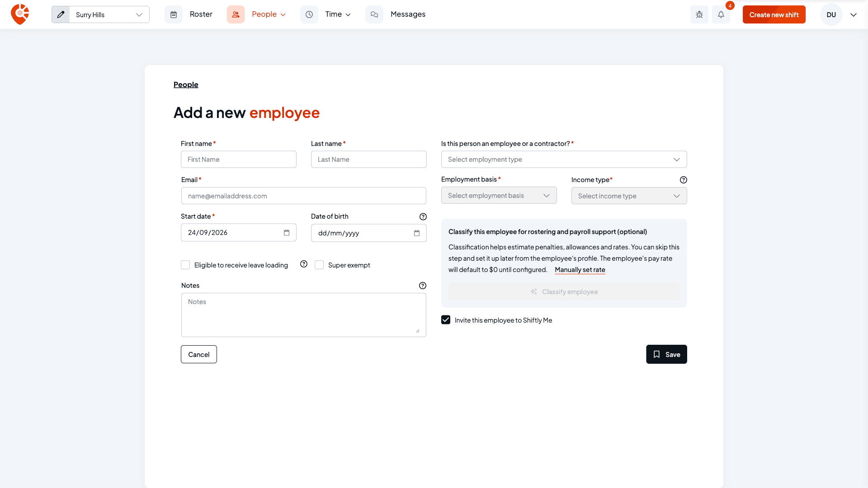
Task: Click the Income type help icon
Action: [684, 180]
